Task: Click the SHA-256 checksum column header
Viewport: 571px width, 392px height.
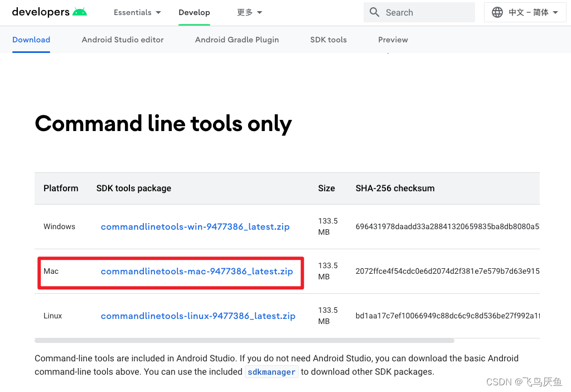Action: click(395, 188)
